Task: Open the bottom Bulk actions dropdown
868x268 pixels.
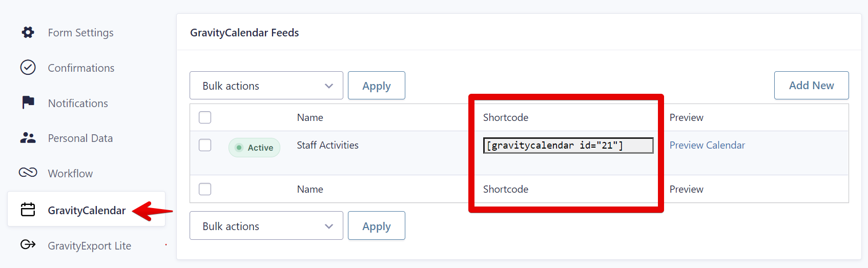Action: pos(266,226)
